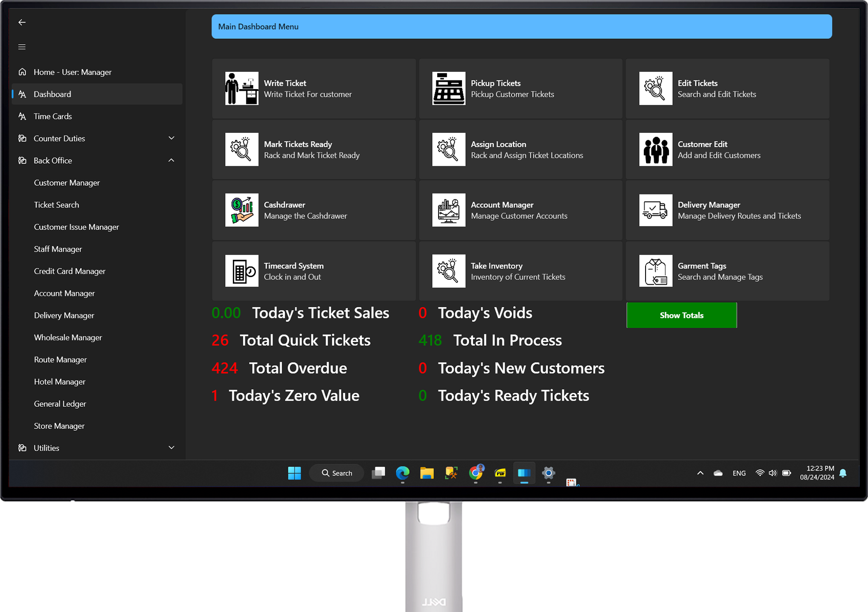Select Dashboard in the sidebar
868x612 pixels.
click(x=97, y=94)
